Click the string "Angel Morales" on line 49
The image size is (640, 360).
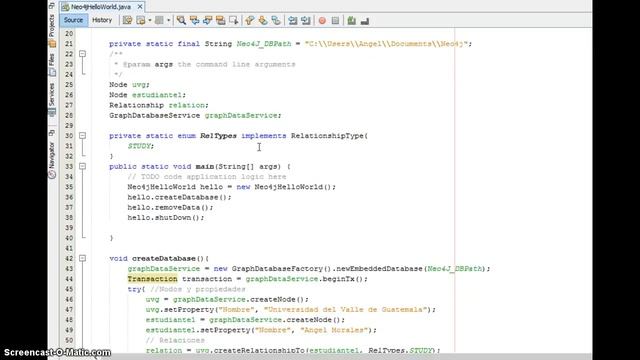pos(334,330)
